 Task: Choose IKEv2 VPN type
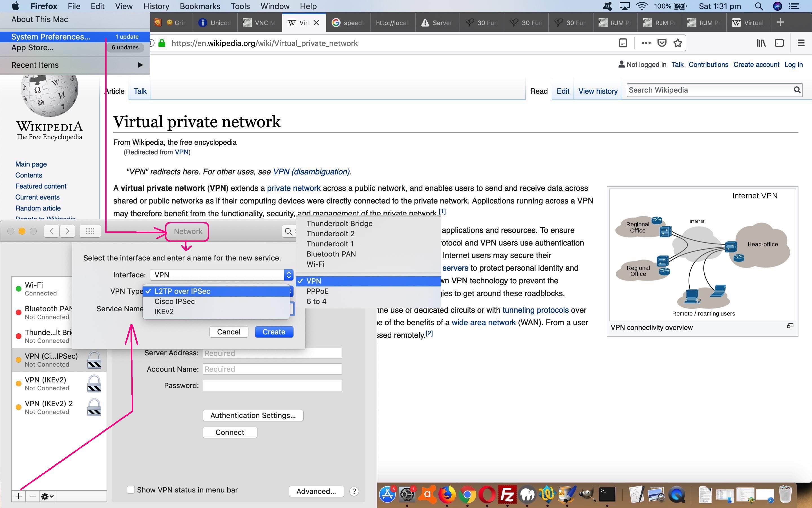tap(216, 312)
